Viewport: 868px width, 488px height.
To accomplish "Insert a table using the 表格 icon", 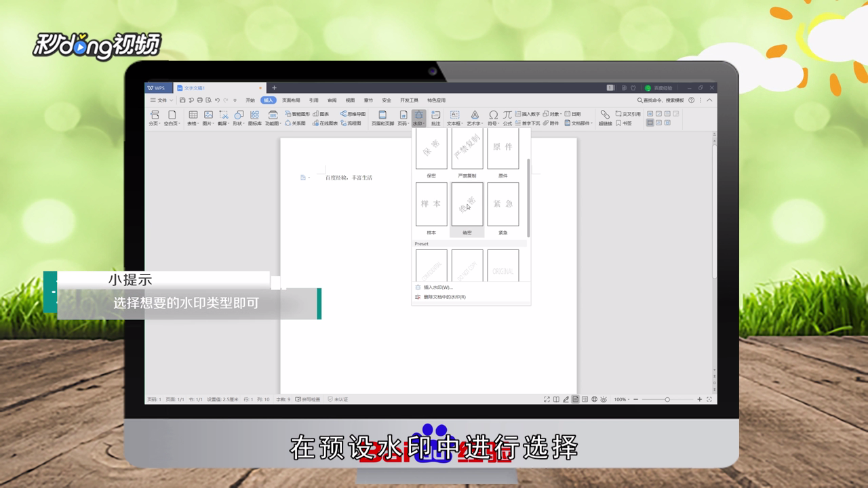I will [x=193, y=115].
